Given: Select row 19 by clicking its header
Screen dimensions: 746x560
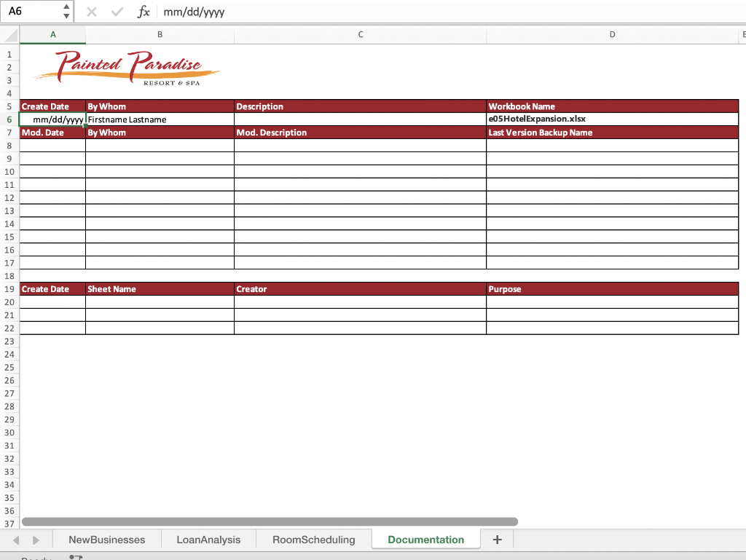Looking at the screenshot, I should click(x=9, y=289).
